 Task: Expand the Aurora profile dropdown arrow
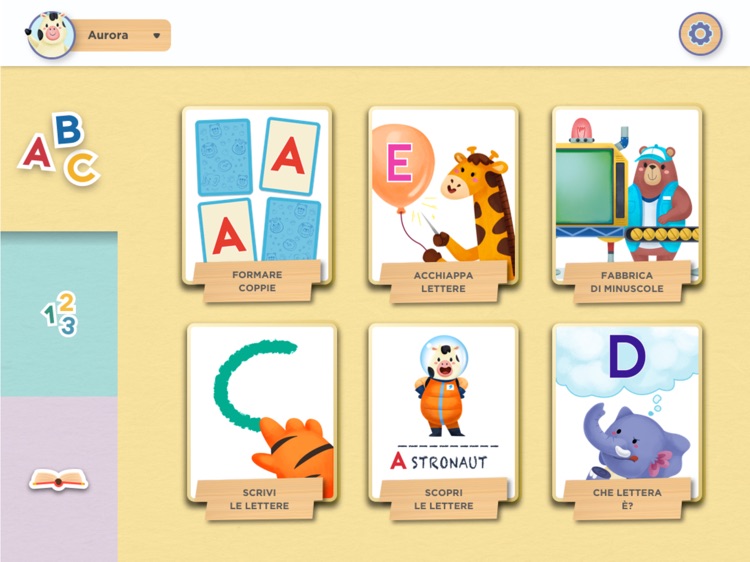coord(156,35)
